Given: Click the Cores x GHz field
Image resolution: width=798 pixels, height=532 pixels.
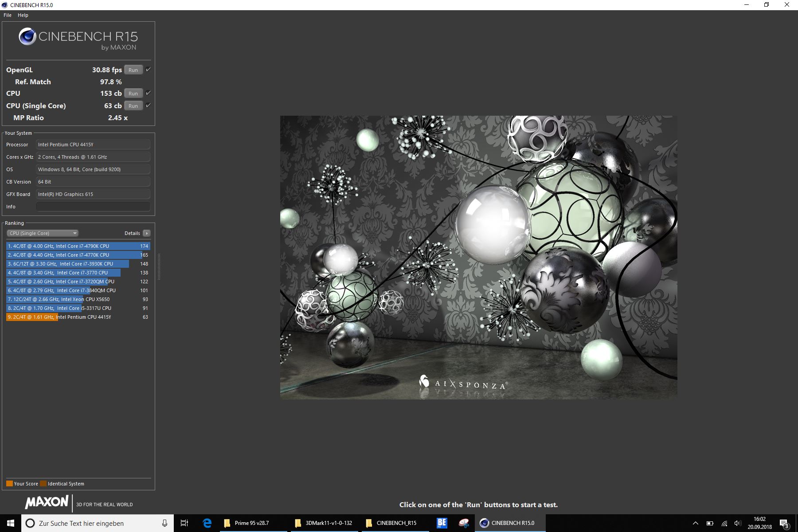Looking at the screenshot, I should coord(93,157).
